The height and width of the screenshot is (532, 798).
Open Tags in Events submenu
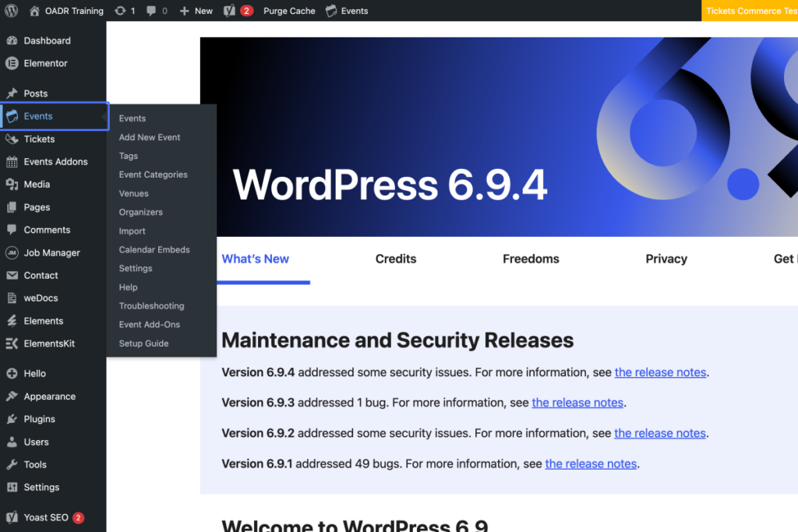tap(129, 156)
